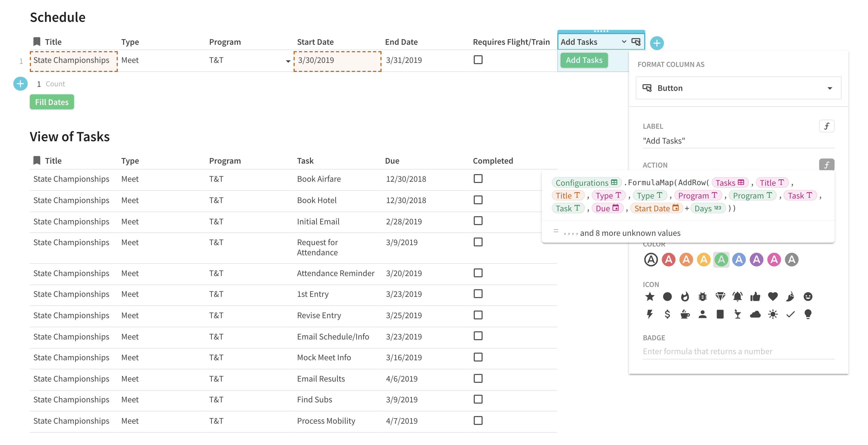Check Requires Flight/Train for State Championships

point(478,60)
